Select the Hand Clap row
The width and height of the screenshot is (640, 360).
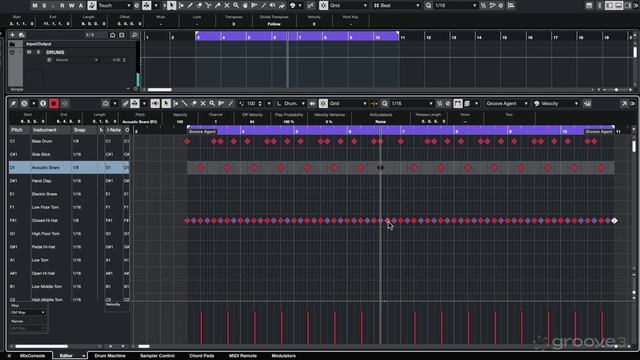[x=69, y=181]
